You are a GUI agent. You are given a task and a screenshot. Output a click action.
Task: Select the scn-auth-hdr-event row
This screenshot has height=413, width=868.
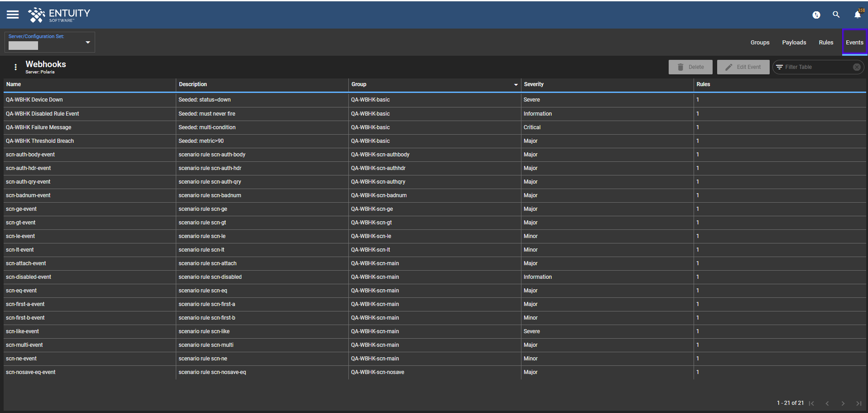[435, 168]
